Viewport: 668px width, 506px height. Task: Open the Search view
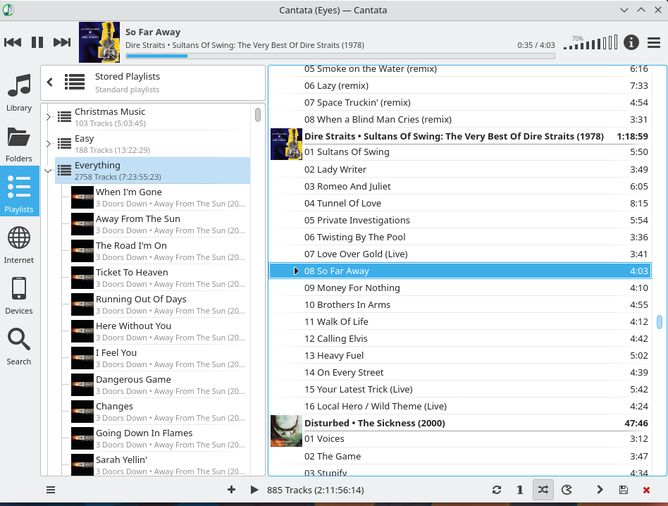19,346
